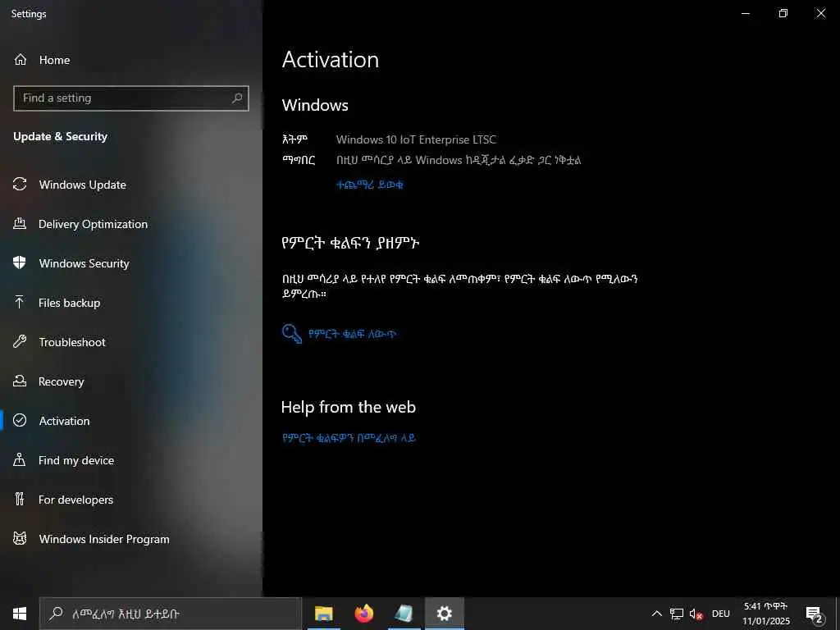Click the For developers tools icon
The height and width of the screenshot is (630, 840).
tap(20, 499)
